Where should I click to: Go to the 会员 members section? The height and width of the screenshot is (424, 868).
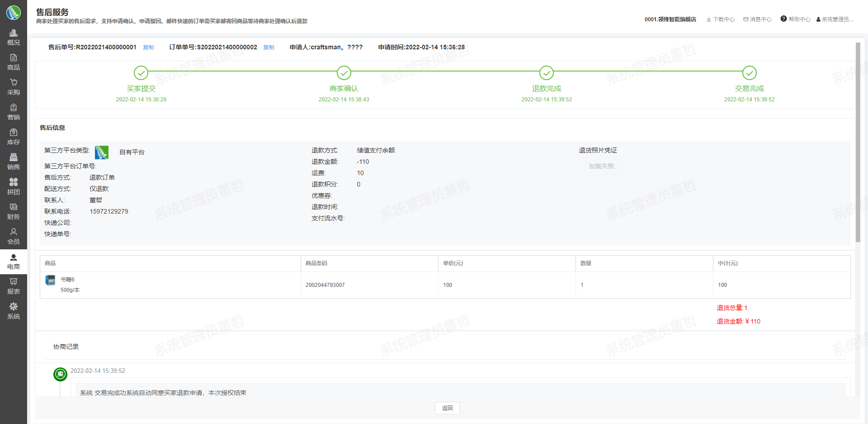click(x=14, y=237)
